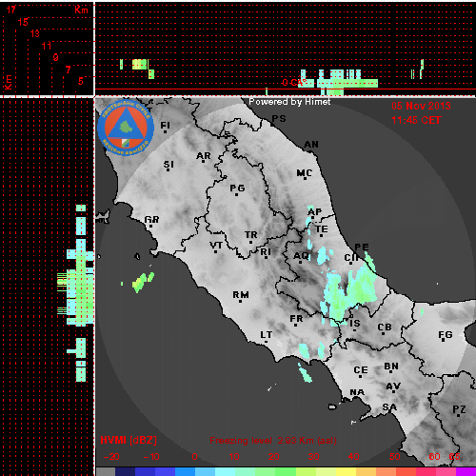
Task: Click the FI city label on map
Action: coord(165,126)
